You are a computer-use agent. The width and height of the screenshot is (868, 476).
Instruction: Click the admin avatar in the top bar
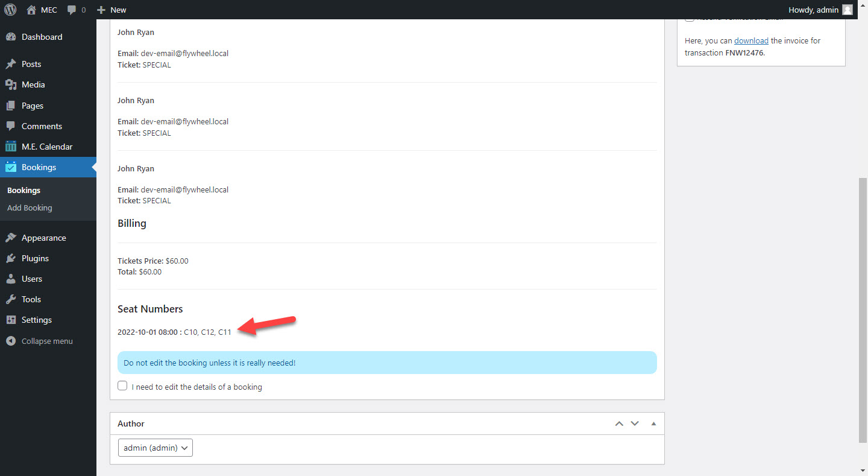point(847,10)
